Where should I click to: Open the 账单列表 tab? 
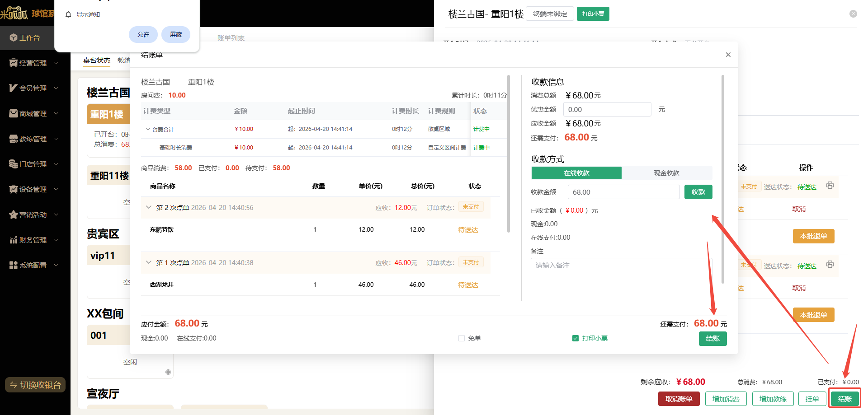231,38
